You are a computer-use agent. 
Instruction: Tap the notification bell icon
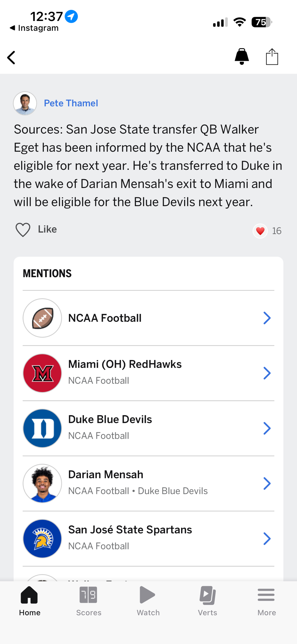click(242, 57)
